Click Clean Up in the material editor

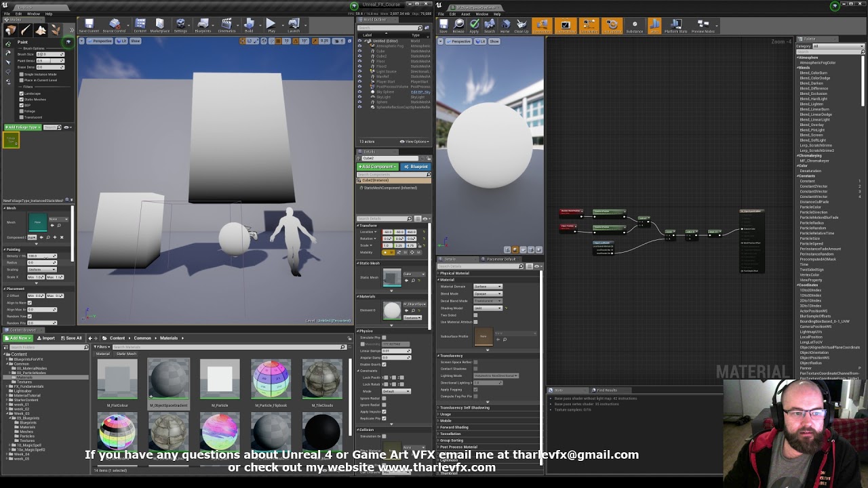coord(521,26)
